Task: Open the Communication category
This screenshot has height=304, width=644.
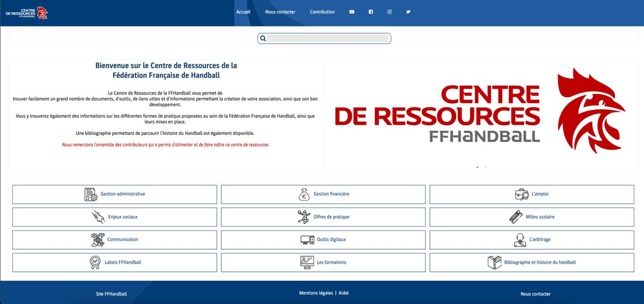Action: pos(115,240)
